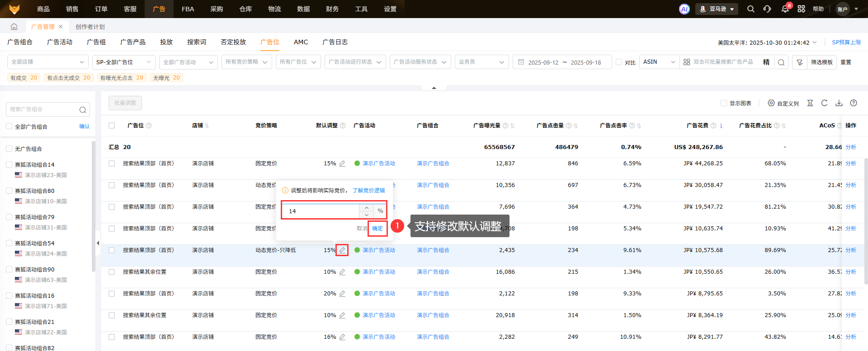Toggle the 显示图表 checkbox
The image size is (868, 351).
coord(724,103)
